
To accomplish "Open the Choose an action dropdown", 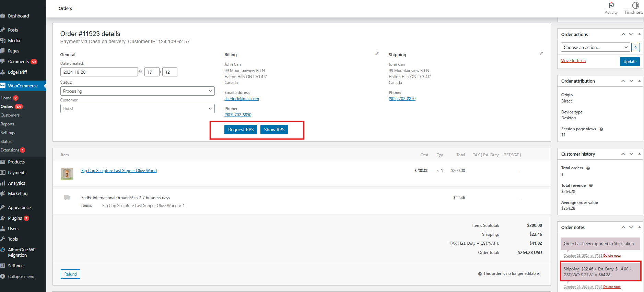I will pos(595,47).
